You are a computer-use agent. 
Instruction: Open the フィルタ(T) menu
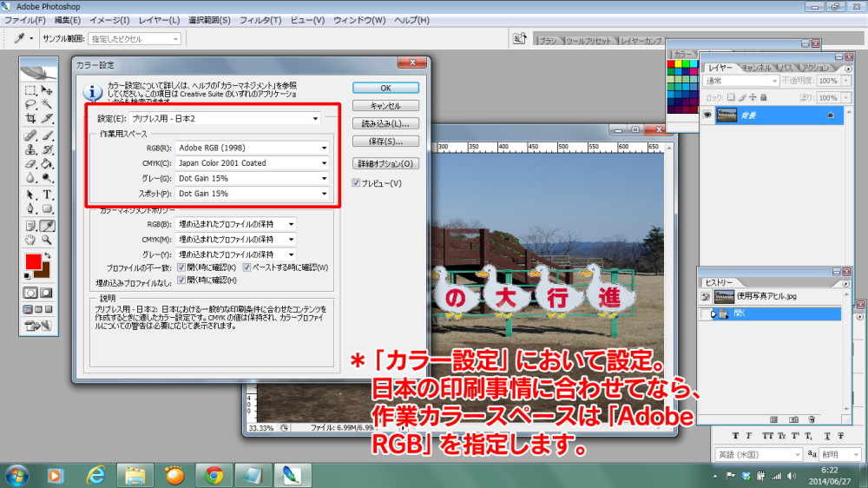pos(262,20)
